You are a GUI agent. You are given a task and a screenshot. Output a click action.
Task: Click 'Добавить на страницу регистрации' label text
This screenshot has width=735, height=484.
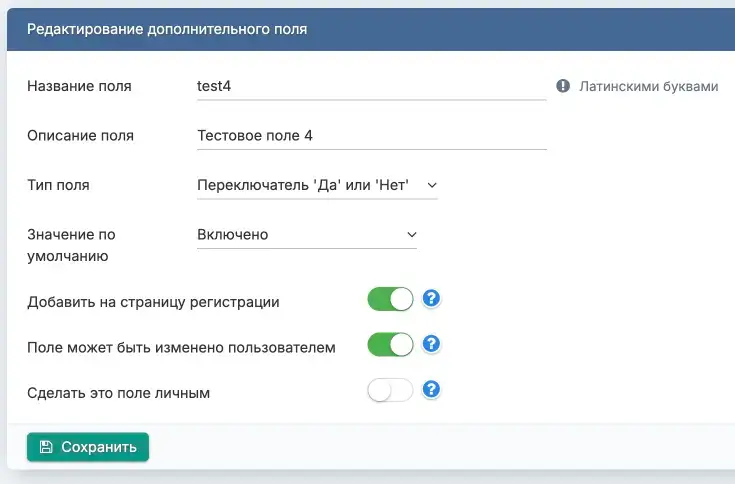[153, 301]
